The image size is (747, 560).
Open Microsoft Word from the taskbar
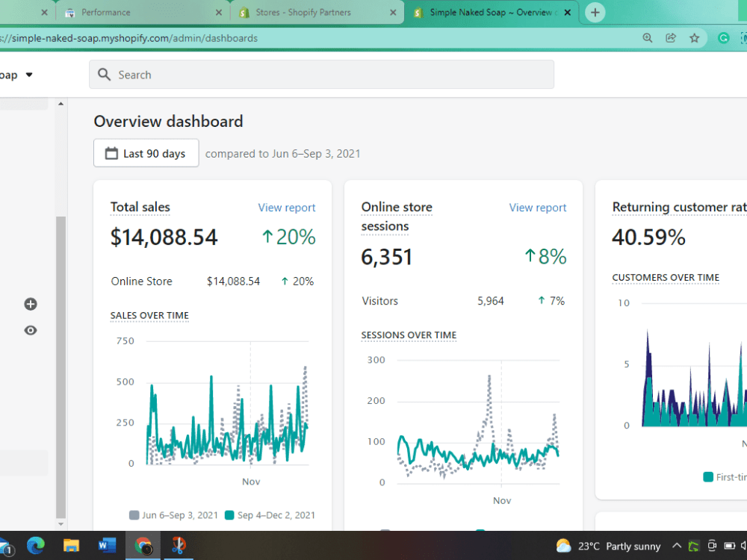click(107, 545)
